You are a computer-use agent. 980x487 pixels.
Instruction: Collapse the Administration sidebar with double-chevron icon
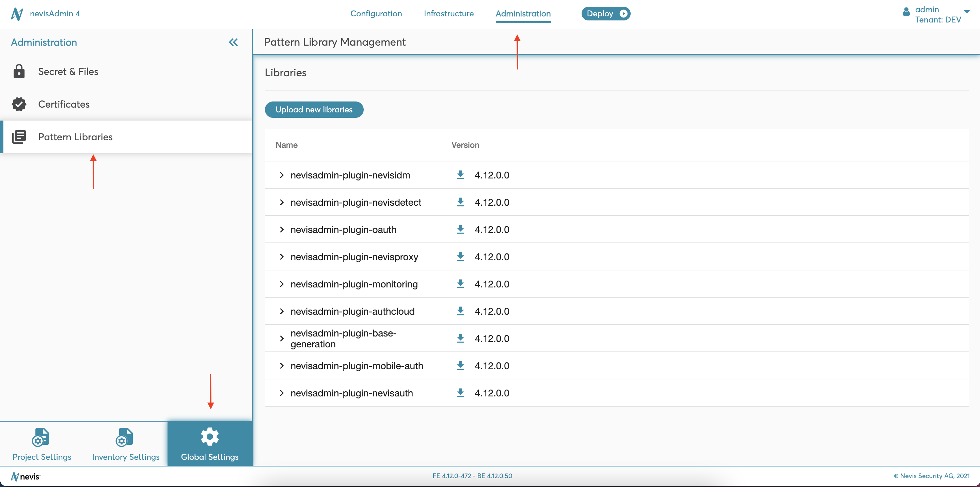(x=233, y=42)
